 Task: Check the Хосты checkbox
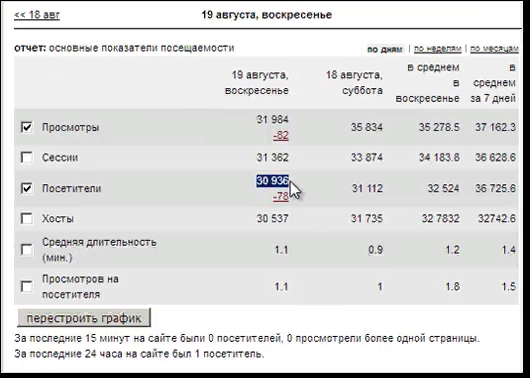27,218
